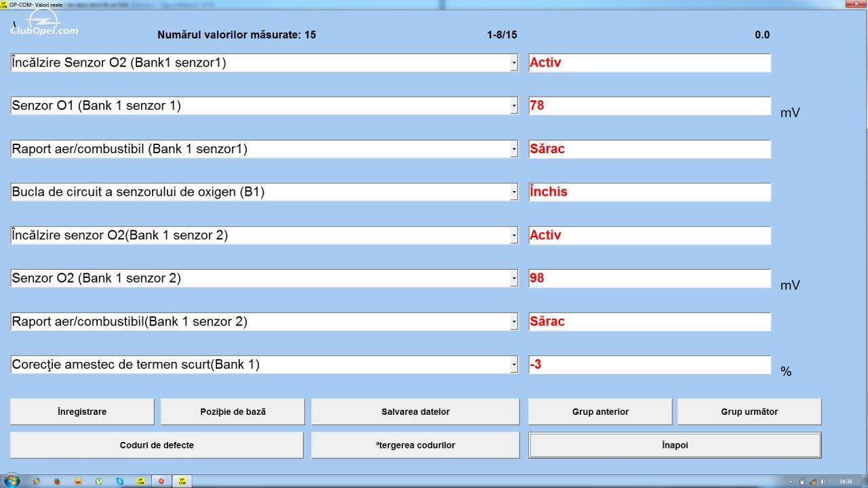Open uTorrent from the taskbar

click(99, 481)
